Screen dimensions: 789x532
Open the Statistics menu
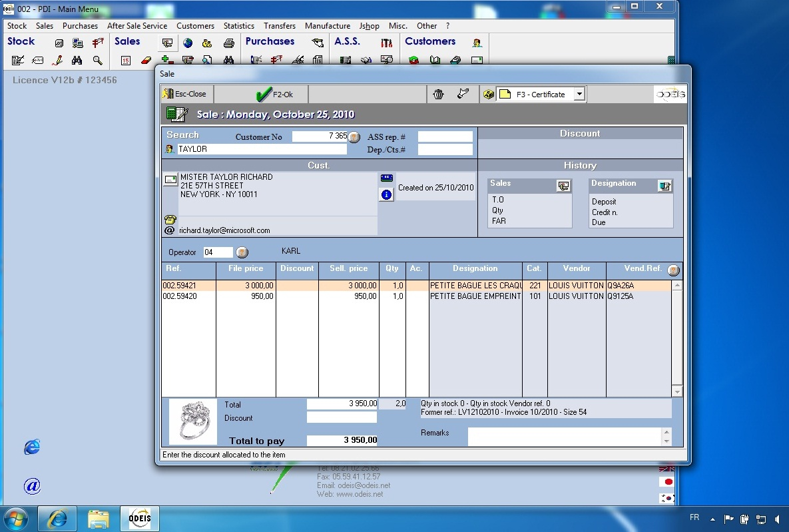pyautogui.click(x=239, y=26)
